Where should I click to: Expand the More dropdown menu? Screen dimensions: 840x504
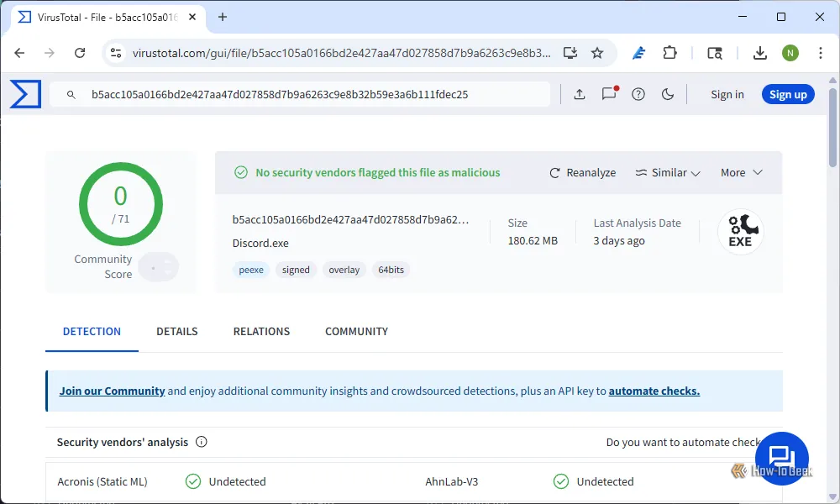pos(741,172)
